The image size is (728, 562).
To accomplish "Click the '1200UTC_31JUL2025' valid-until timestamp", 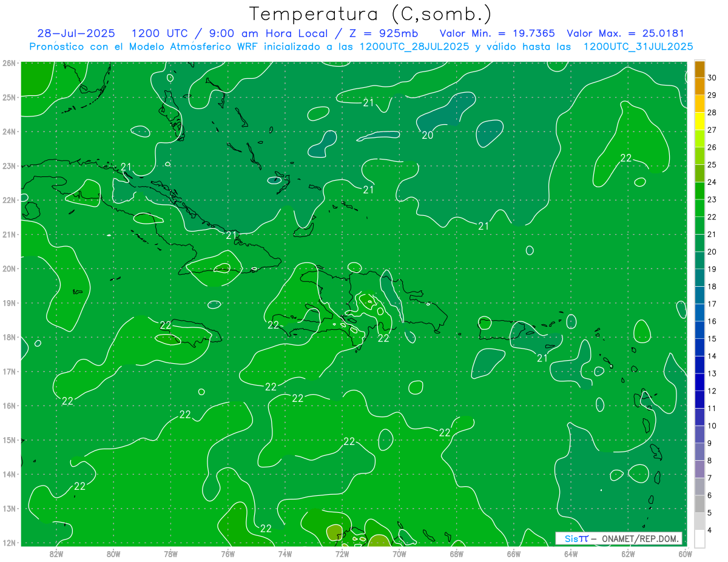I will 638,46.
